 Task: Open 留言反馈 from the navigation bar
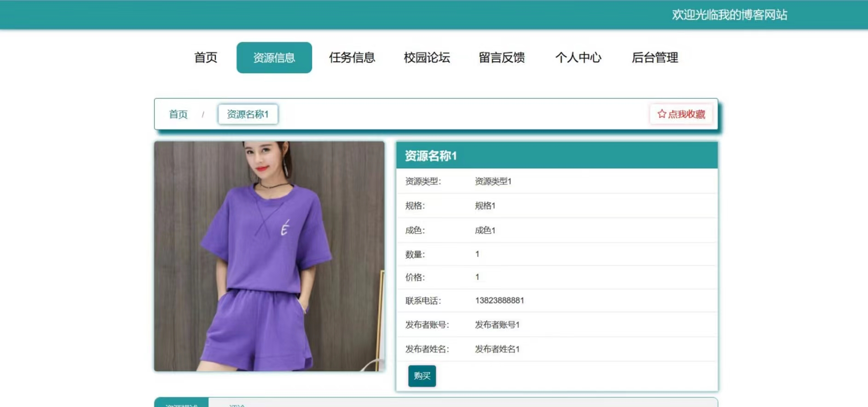[x=502, y=57]
